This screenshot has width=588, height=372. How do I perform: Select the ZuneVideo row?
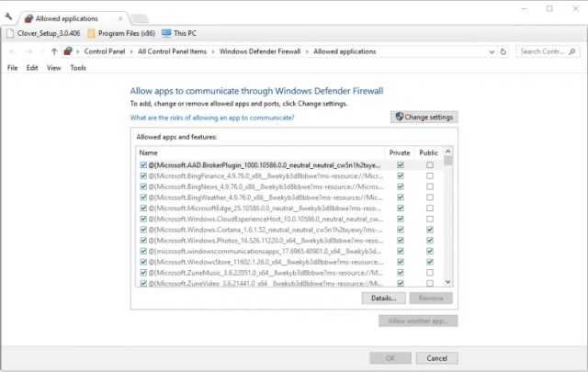289,283
